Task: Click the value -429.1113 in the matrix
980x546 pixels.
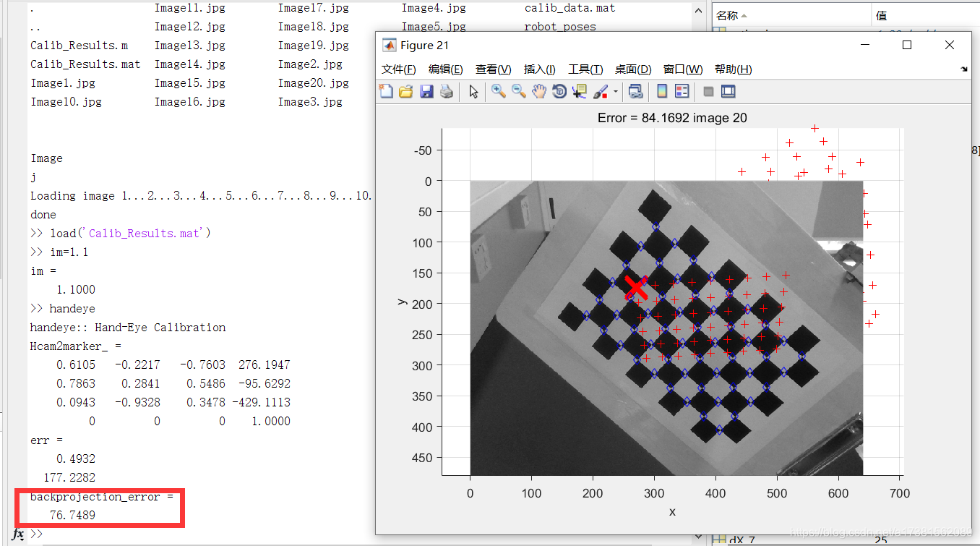Action: tap(261, 403)
